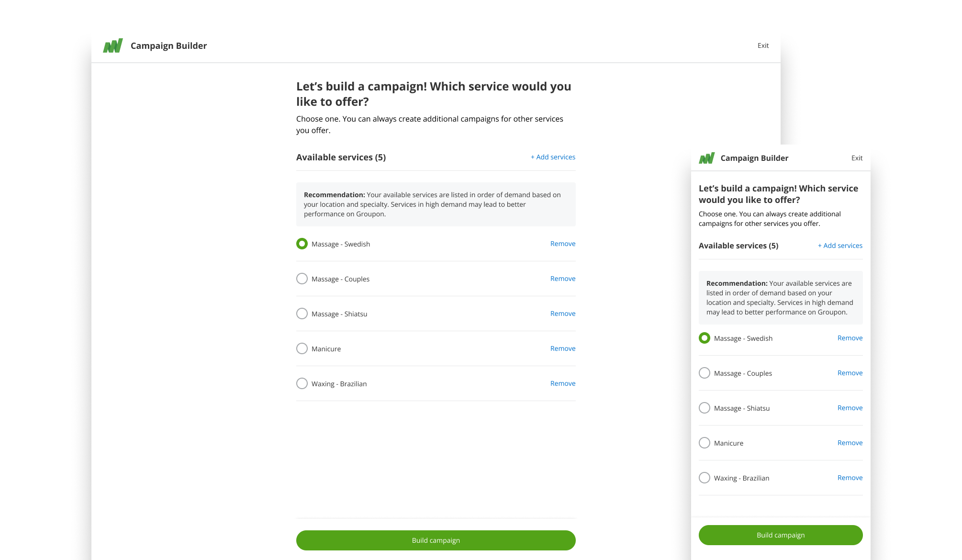Screen dimensions: 962x560
Task: Click Massage - Shiatsu label in desktop list
Action: click(x=339, y=314)
